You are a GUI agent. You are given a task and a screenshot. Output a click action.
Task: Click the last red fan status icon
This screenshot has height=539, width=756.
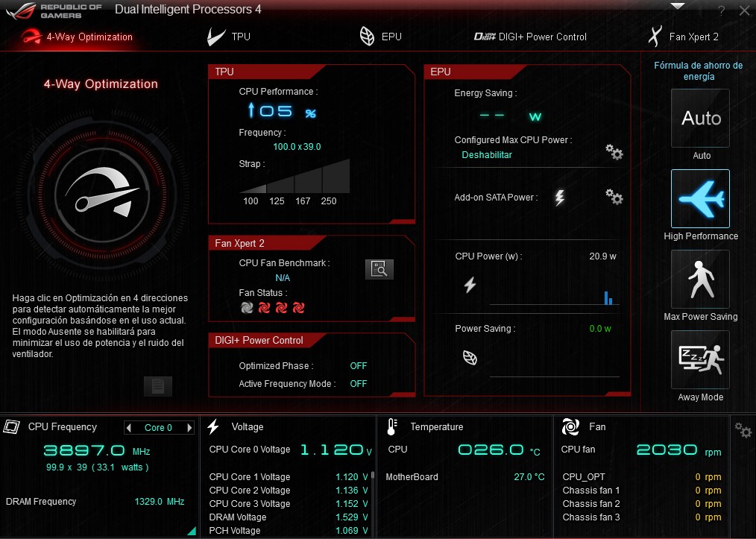[299, 308]
